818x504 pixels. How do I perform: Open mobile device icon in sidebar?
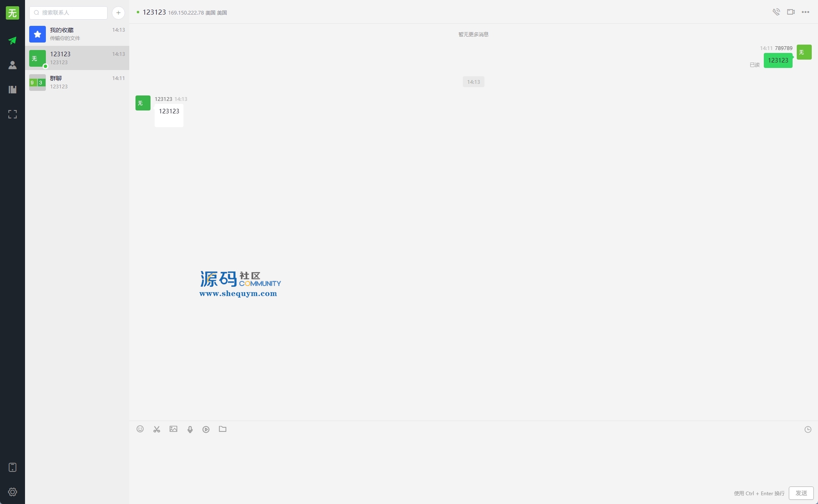[x=13, y=467]
